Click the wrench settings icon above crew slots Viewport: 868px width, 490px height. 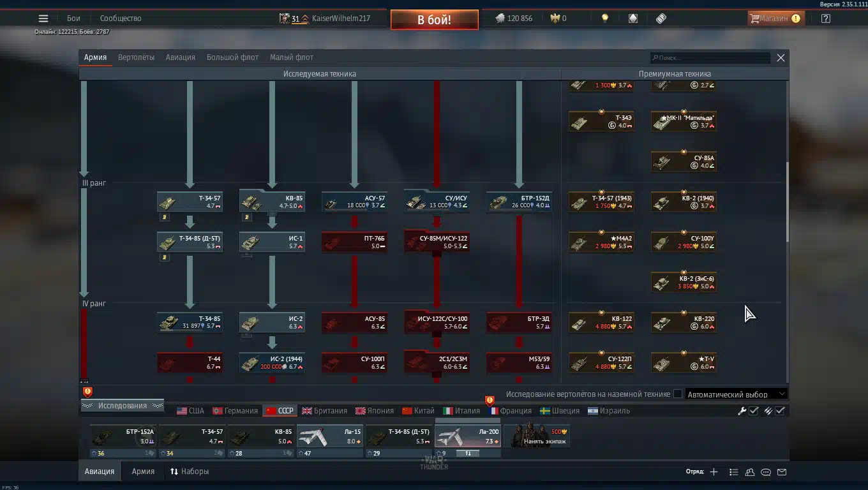[742, 411]
